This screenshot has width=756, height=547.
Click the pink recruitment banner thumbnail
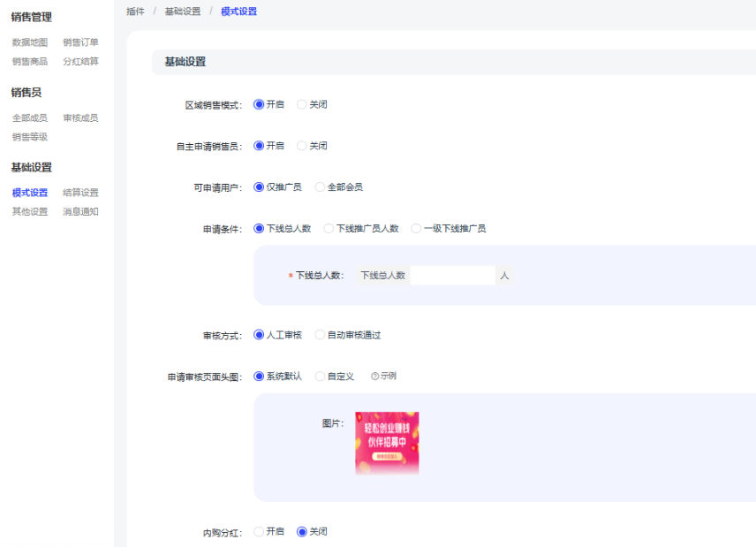(387, 444)
